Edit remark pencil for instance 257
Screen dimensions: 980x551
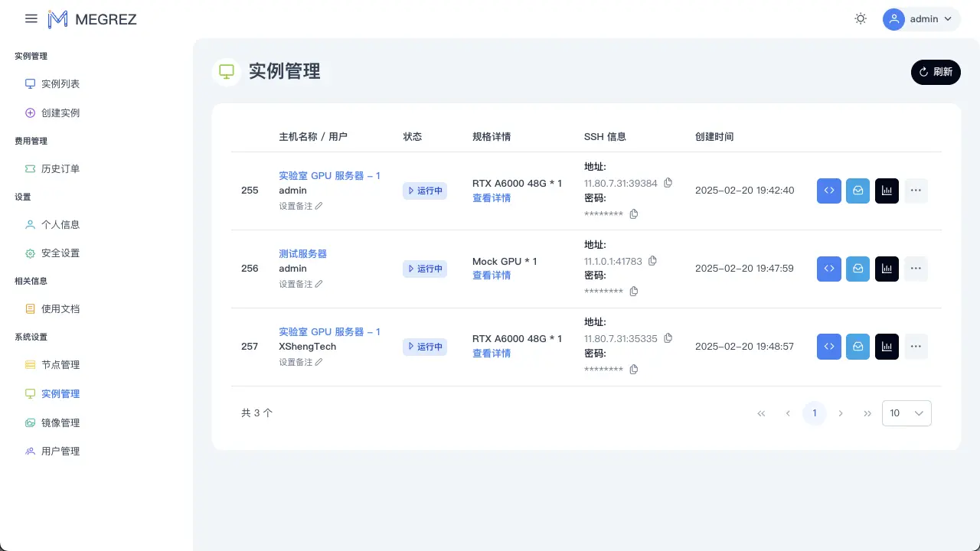click(x=319, y=362)
